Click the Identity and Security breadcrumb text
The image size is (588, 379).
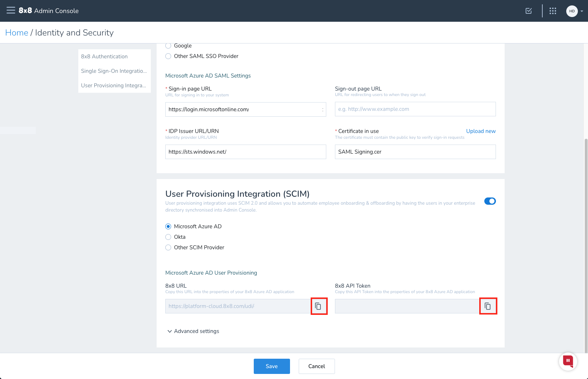point(74,33)
